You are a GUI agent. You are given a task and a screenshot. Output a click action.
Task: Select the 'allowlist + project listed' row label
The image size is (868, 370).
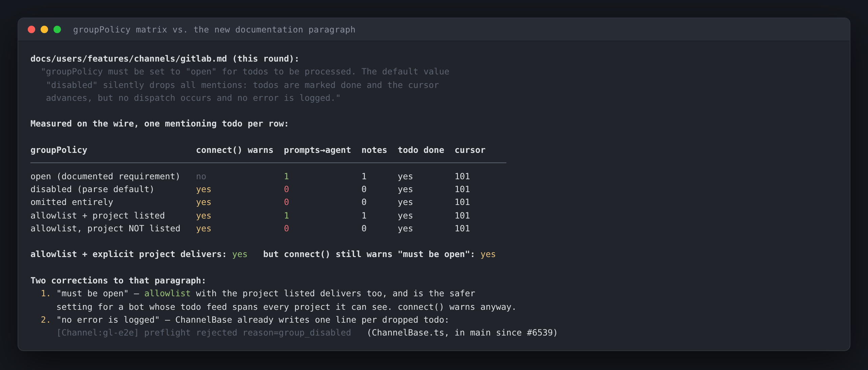click(97, 216)
